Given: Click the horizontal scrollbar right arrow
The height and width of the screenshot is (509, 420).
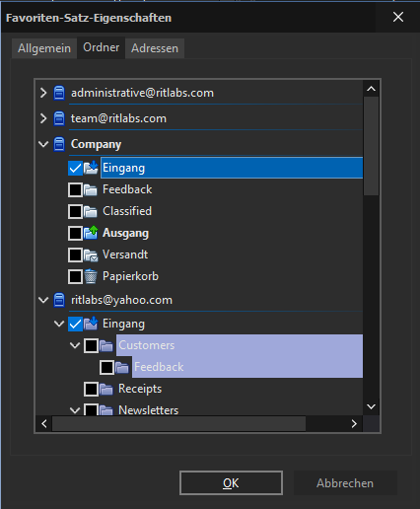Looking at the screenshot, I should (354, 423).
